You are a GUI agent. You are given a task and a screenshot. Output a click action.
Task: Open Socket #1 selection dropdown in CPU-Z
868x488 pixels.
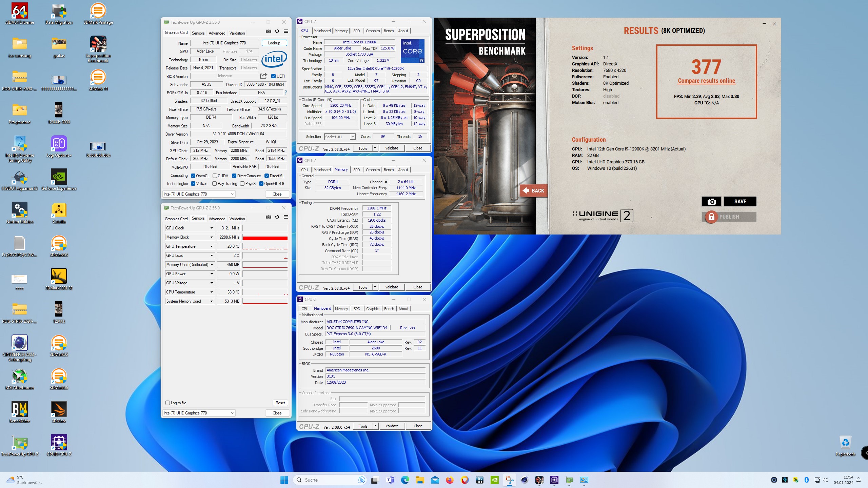(339, 137)
